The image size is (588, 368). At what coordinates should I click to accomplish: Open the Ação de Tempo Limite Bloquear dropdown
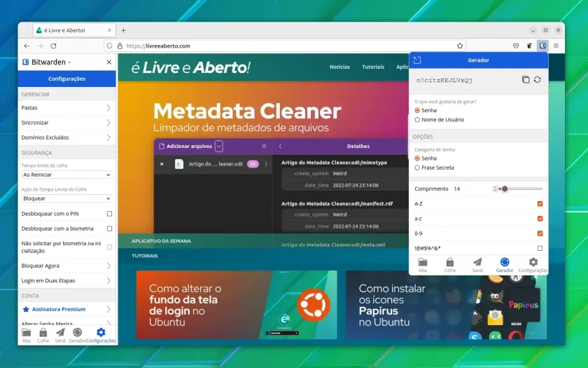[66, 198]
